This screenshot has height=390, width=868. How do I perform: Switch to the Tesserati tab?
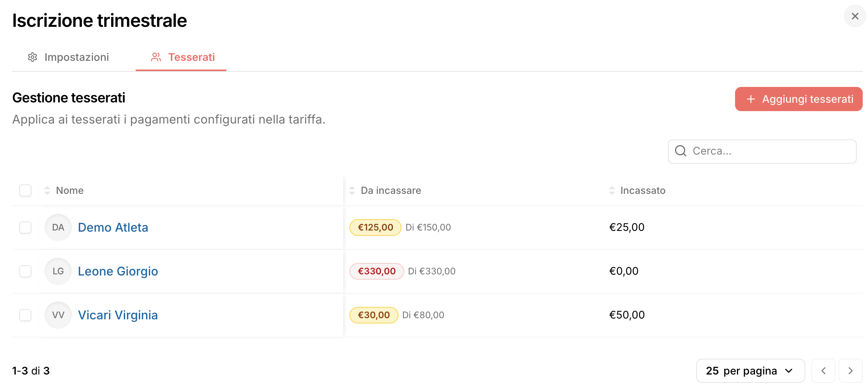pos(183,57)
